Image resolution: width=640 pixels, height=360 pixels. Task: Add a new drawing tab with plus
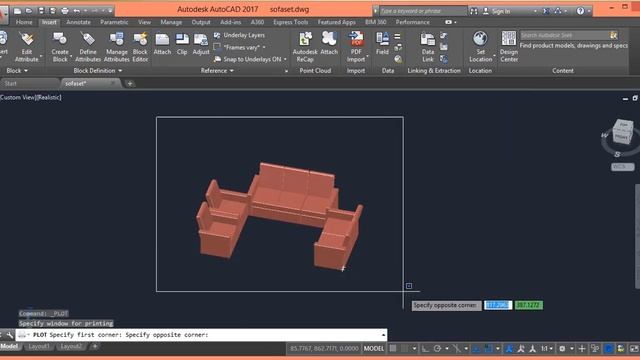tap(130, 84)
